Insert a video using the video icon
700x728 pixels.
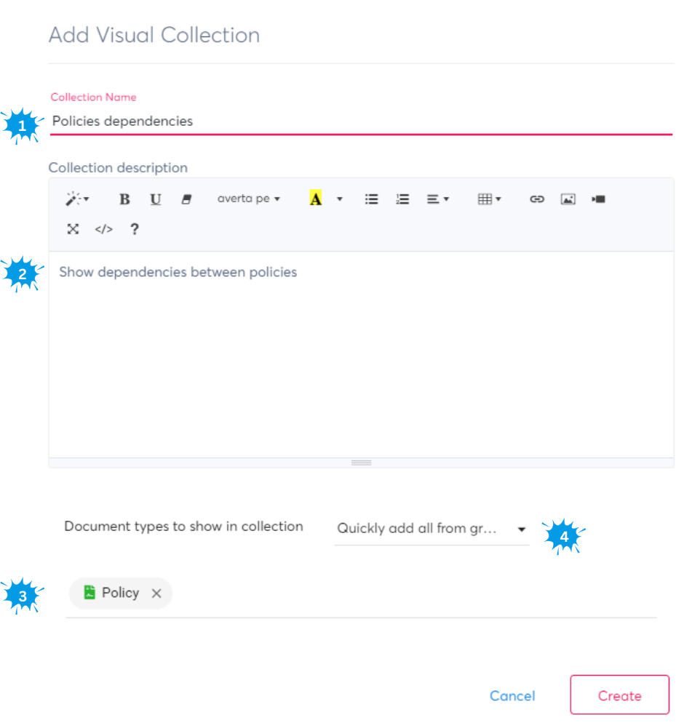click(x=599, y=199)
